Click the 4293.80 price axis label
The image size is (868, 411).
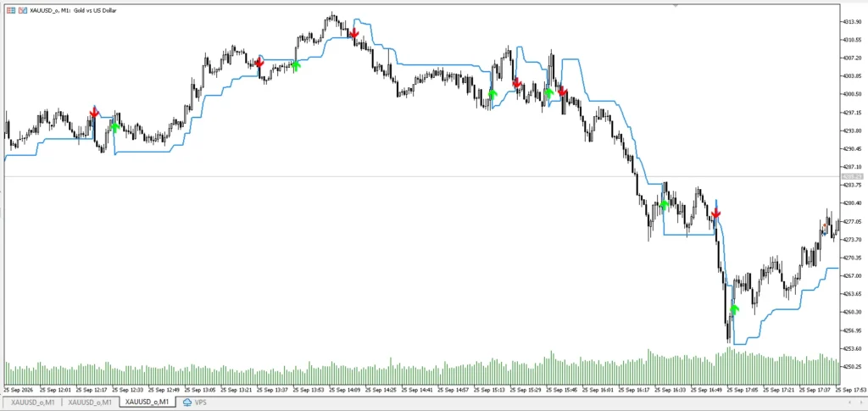pyautogui.click(x=853, y=131)
